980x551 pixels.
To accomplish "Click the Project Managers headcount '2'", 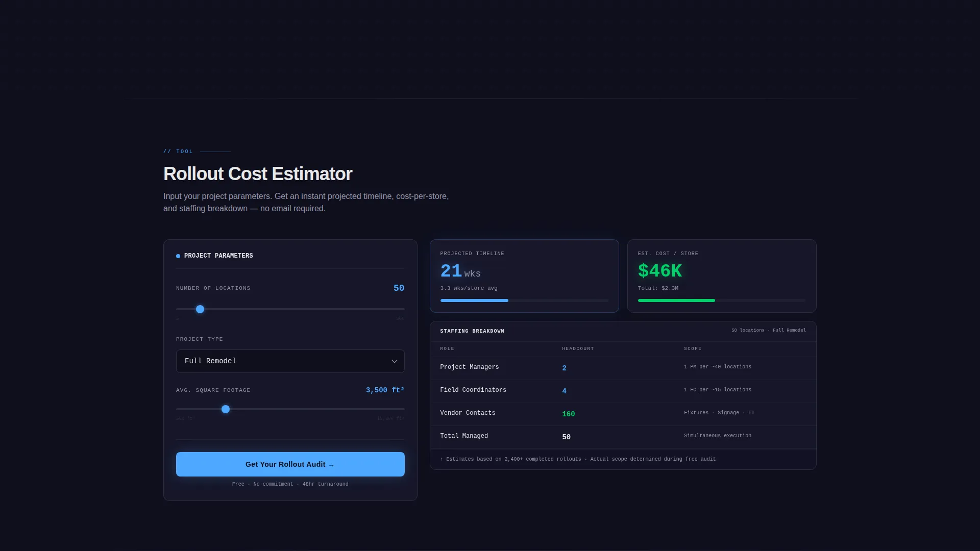I will (x=564, y=368).
